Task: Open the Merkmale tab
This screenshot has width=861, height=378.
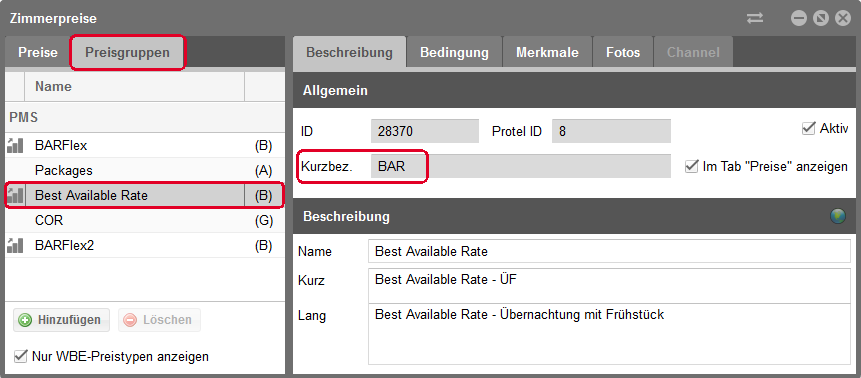Action: pyautogui.click(x=547, y=53)
